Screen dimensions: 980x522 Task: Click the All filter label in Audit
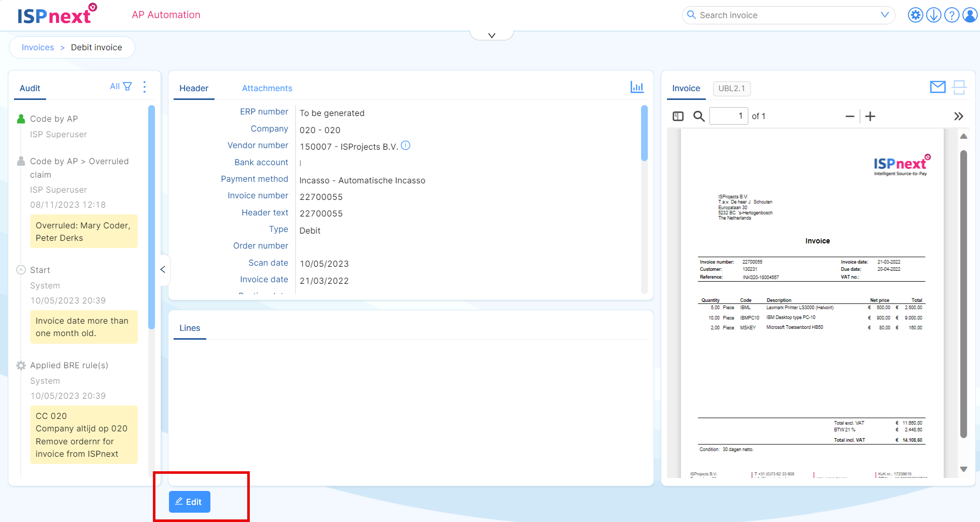tap(115, 86)
